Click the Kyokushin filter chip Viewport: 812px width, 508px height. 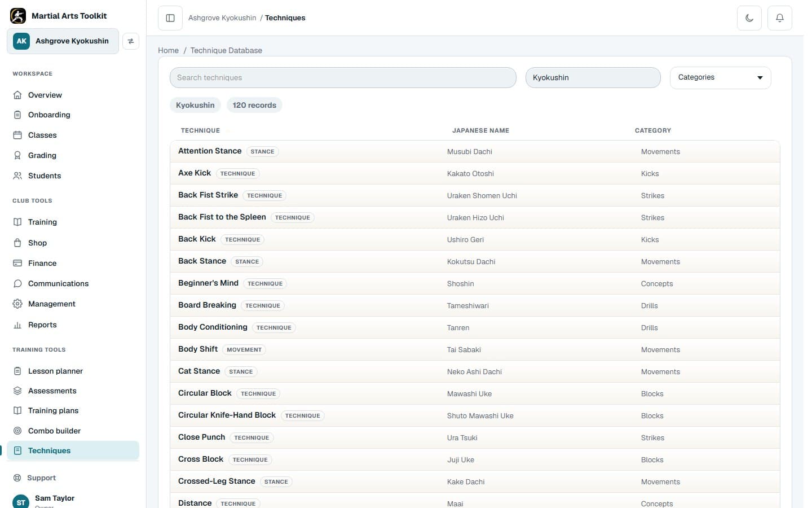tap(195, 105)
